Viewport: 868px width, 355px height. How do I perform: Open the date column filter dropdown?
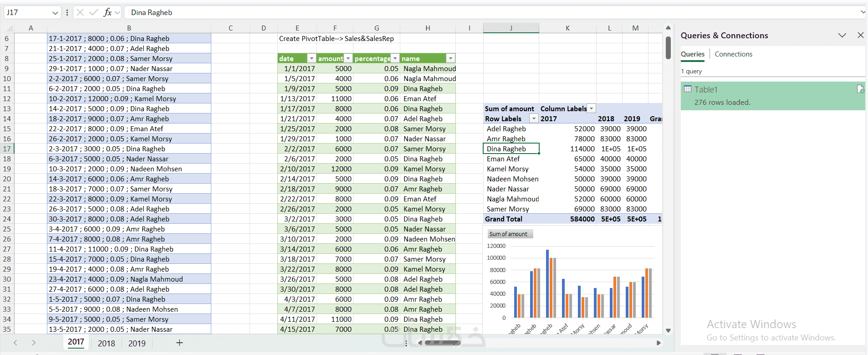311,58
